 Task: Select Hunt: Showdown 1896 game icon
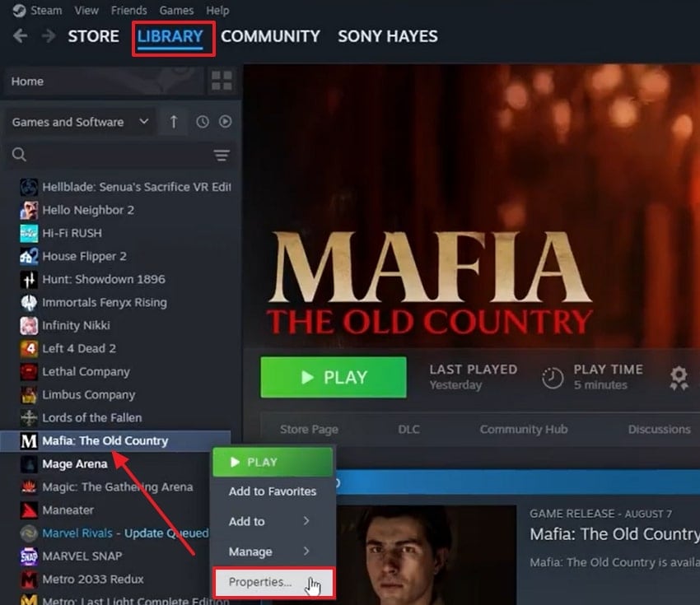(29, 280)
